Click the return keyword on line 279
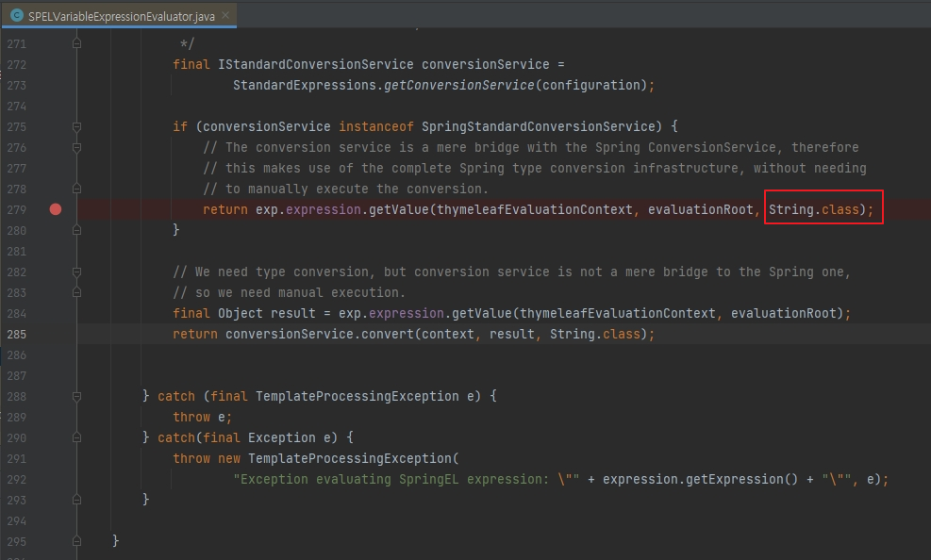This screenshot has width=931, height=560. tap(225, 209)
